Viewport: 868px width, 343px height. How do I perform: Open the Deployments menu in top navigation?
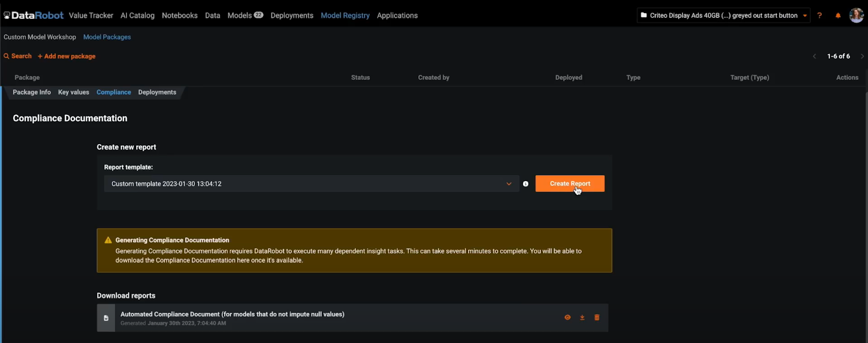[x=292, y=16]
